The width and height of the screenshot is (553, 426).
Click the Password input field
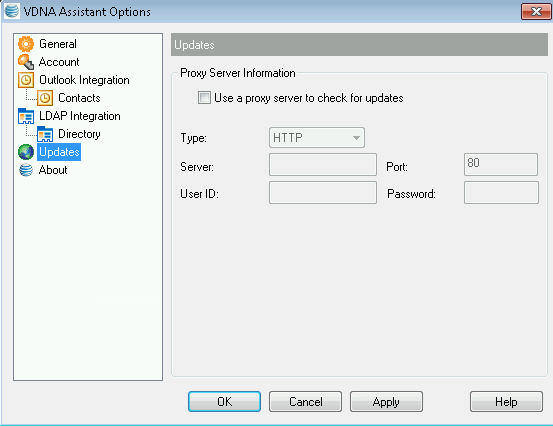click(501, 193)
